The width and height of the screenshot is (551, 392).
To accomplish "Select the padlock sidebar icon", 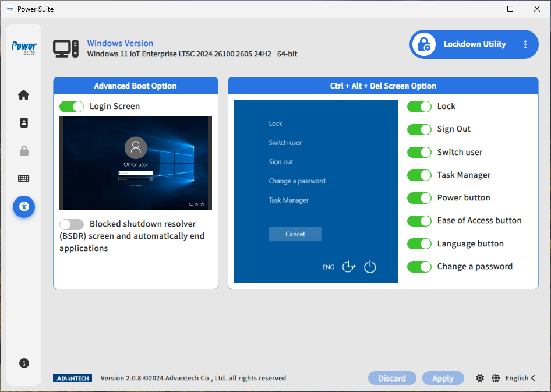I will (x=24, y=151).
